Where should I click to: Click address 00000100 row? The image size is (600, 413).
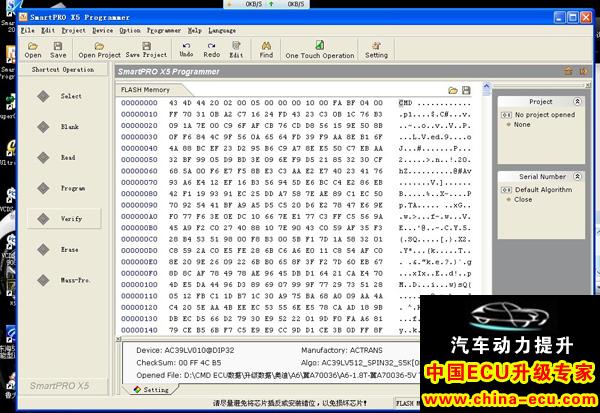pyautogui.click(x=139, y=285)
